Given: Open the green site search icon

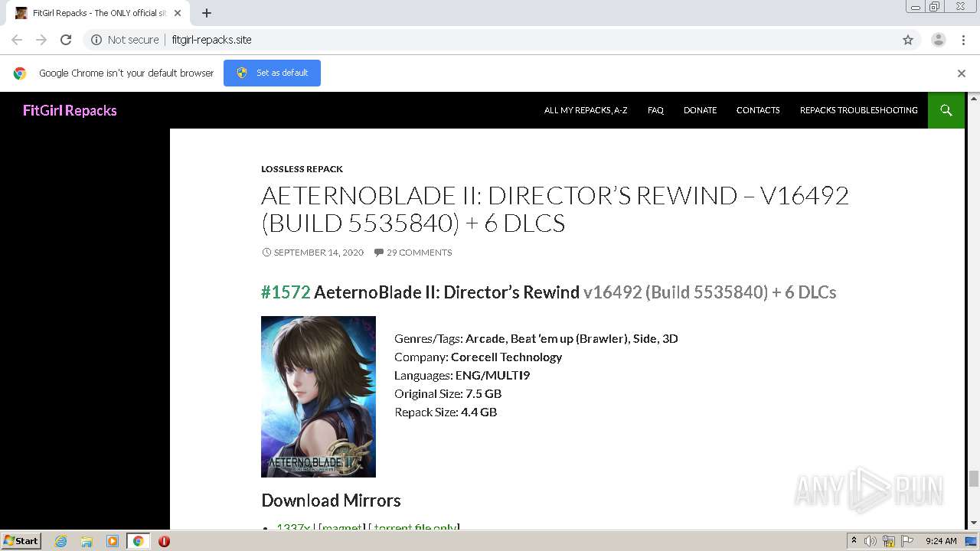Looking at the screenshot, I should tap(946, 110).
